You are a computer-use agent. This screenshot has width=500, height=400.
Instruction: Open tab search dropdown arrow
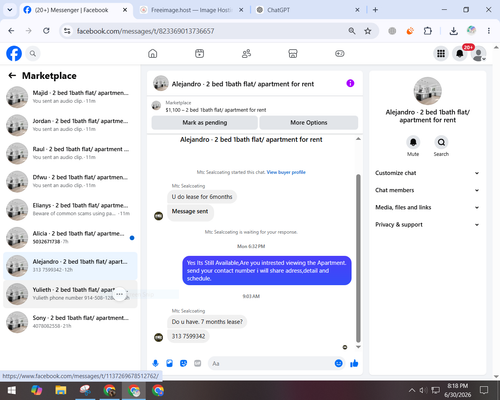click(x=10, y=10)
